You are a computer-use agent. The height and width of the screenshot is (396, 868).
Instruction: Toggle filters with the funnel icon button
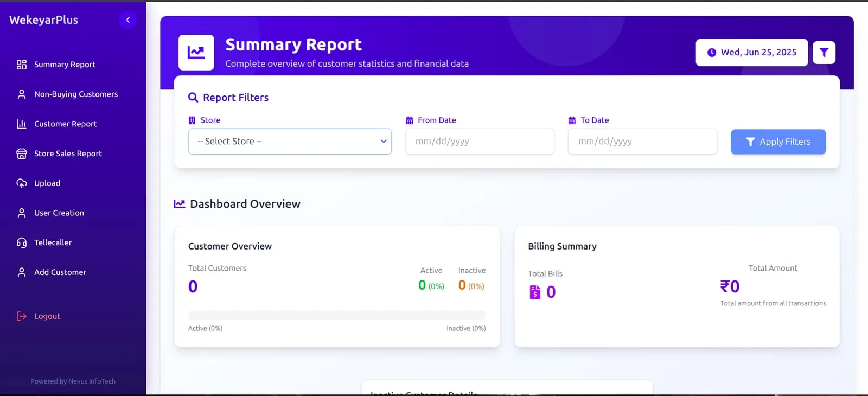pyautogui.click(x=824, y=53)
